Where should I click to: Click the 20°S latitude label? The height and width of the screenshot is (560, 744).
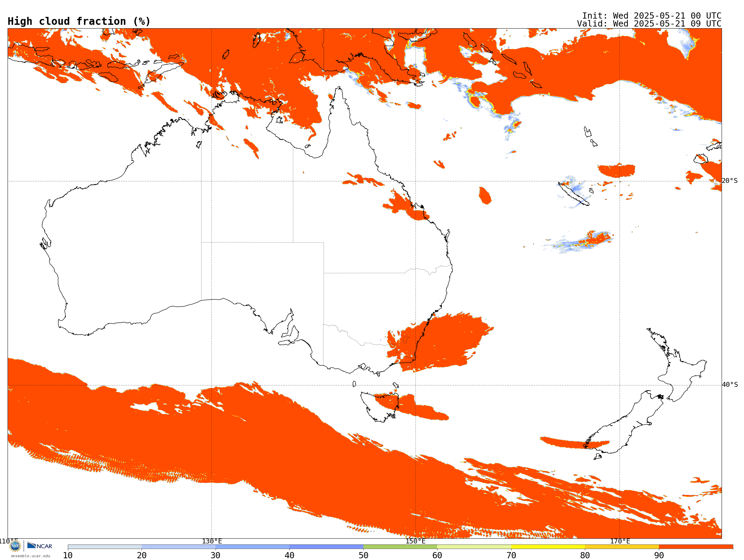coord(730,180)
